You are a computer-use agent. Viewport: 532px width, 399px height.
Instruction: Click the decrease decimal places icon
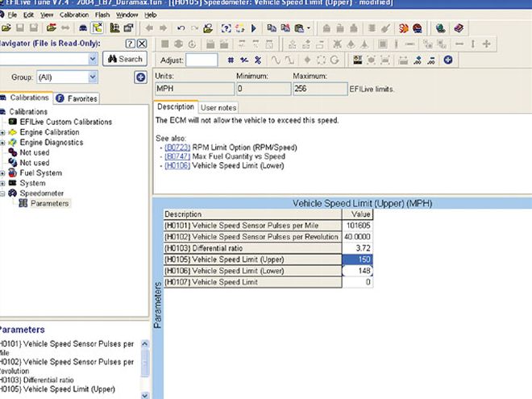tap(431, 60)
